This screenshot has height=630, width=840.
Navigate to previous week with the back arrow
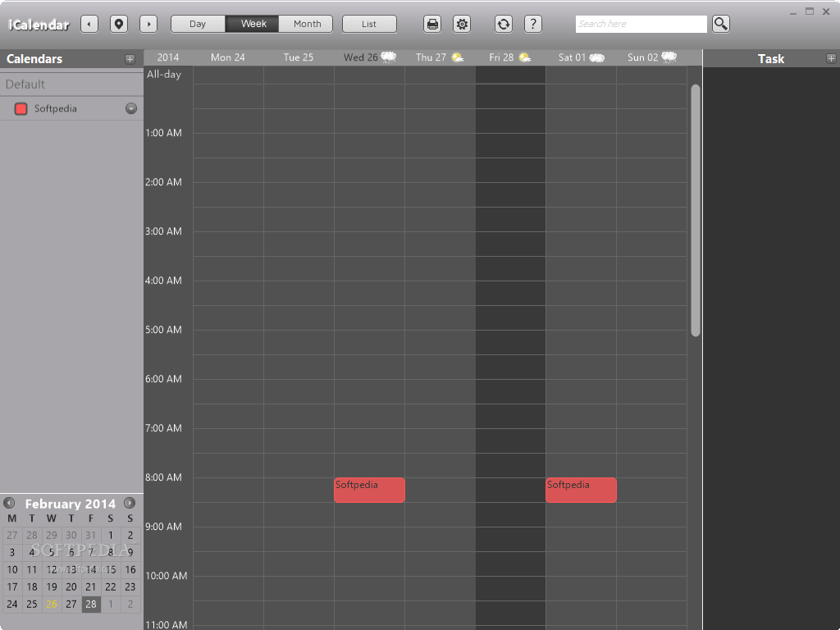pyautogui.click(x=89, y=24)
